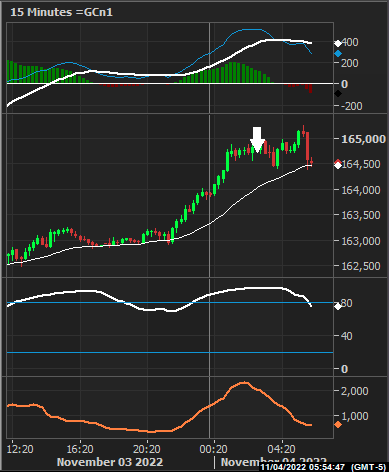This screenshot has height=472, width=389.
Task: Click the 00:20 time axis label
Action: (214, 449)
